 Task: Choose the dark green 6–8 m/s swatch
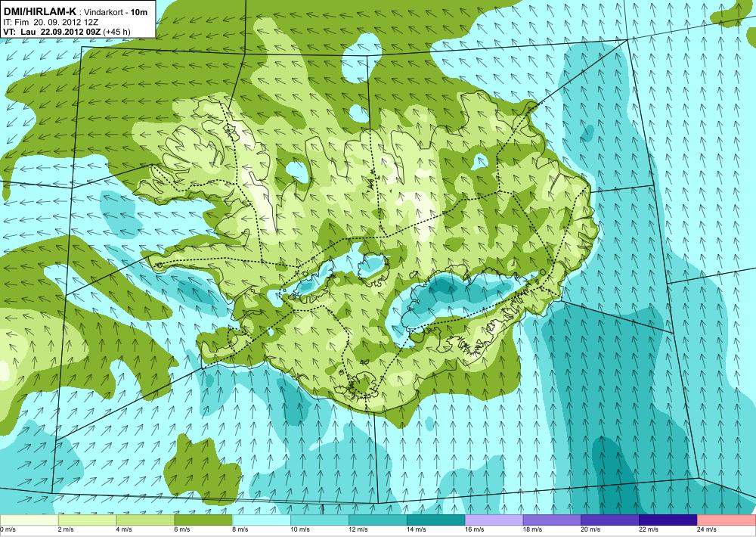point(203,520)
